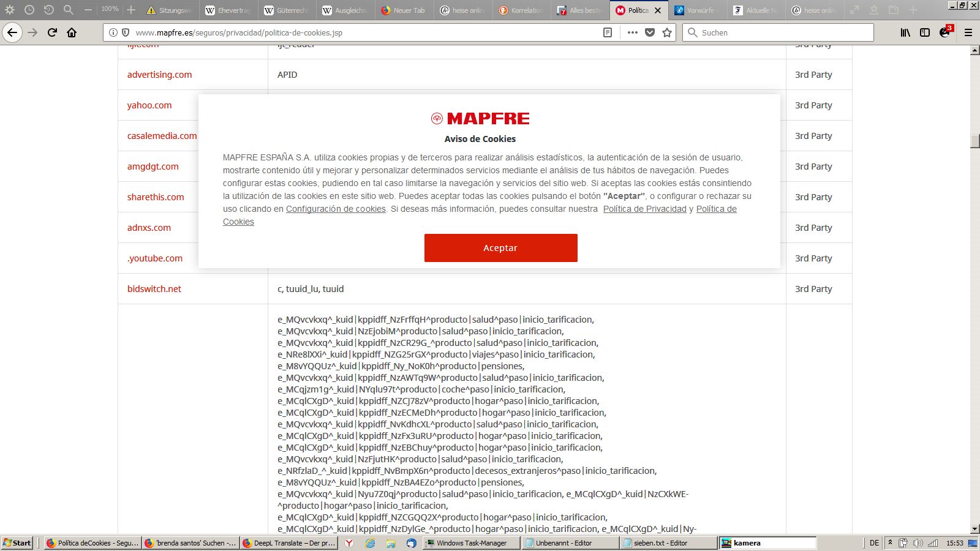
Task: Open page actions three-dot menu
Action: (x=633, y=32)
